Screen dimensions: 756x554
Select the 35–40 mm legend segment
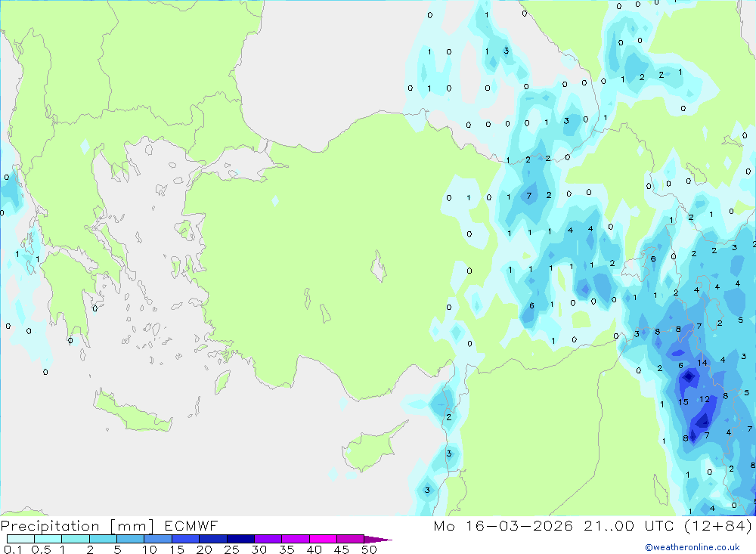pos(296,539)
